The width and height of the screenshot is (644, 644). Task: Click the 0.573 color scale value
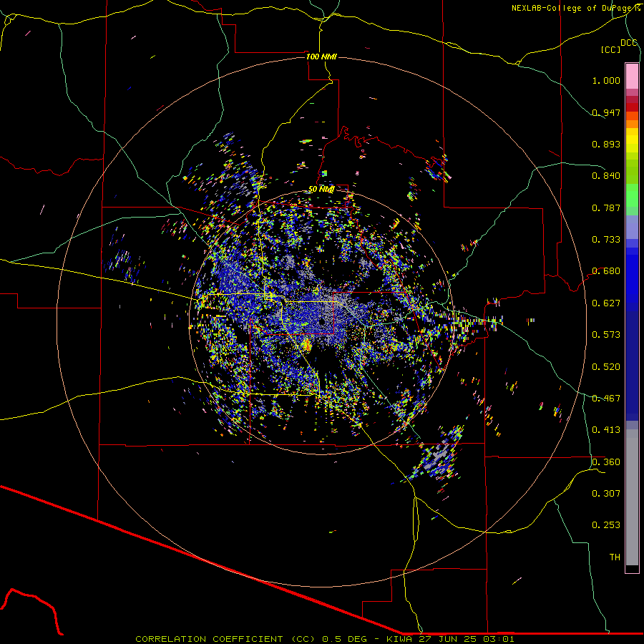pyautogui.click(x=606, y=335)
